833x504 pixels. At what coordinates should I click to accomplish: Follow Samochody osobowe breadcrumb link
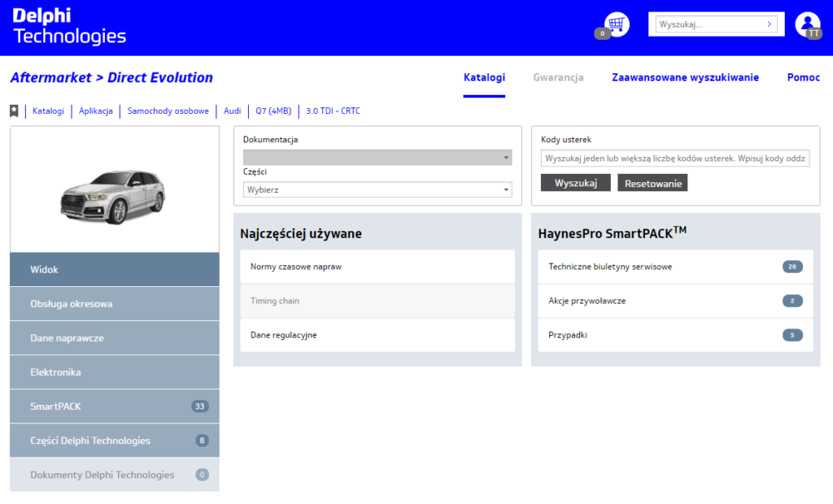tap(168, 111)
